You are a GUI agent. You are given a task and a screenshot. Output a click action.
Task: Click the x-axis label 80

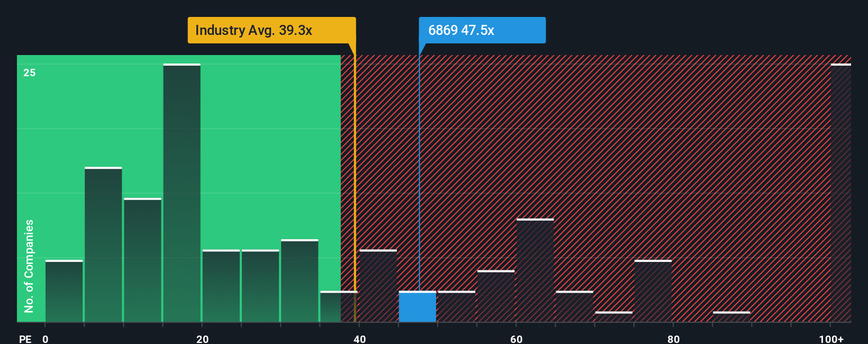coord(673,339)
